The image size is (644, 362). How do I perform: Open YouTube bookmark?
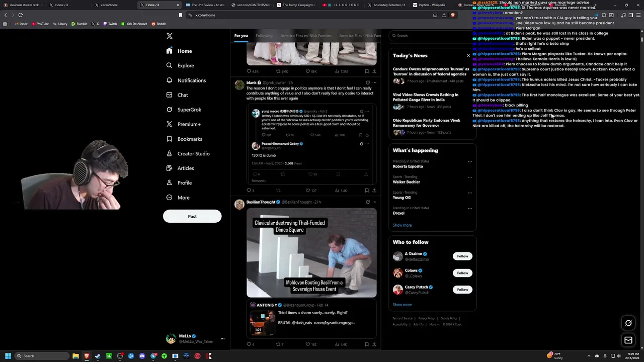(40, 24)
